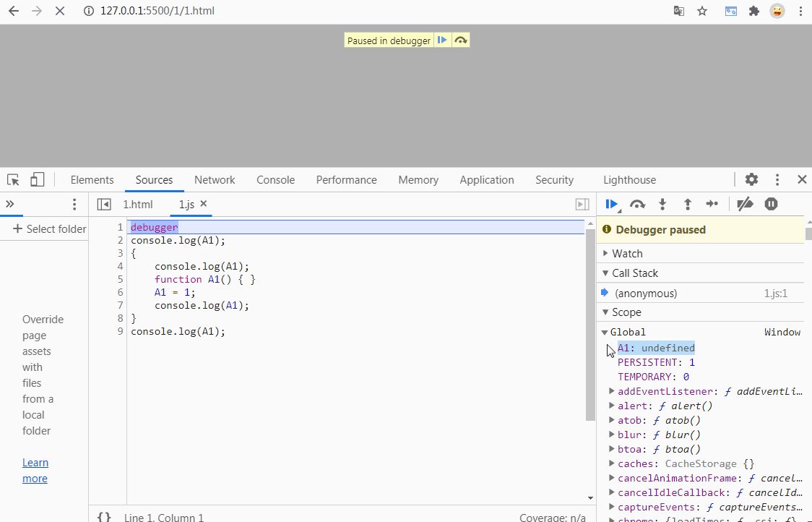Image resolution: width=812 pixels, height=522 pixels.
Task: Open Chrome's three-dot main menu
Action: [800, 11]
